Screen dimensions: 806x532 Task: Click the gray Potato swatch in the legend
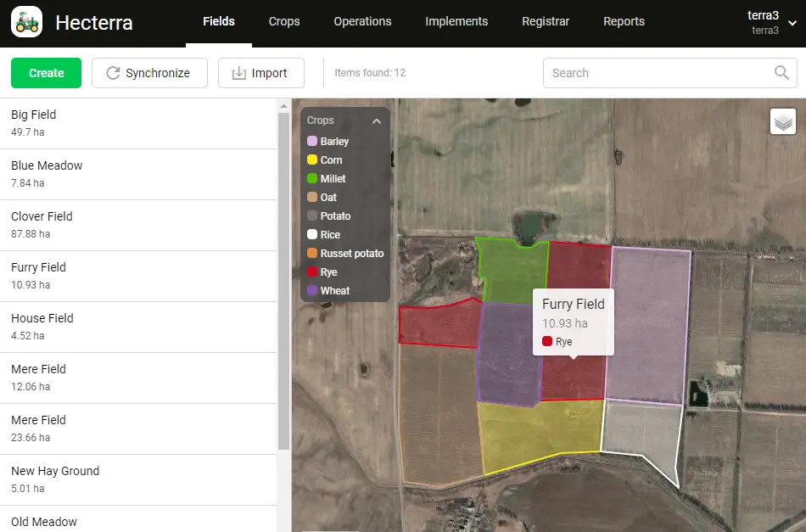point(312,216)
